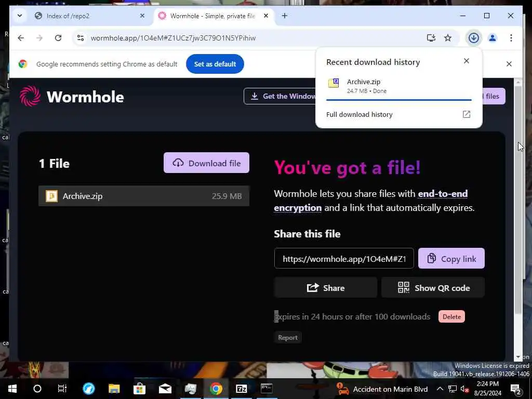Screen dimensions: 532x399
Task: Close the recent download history popup
Action: pos(467,61)
